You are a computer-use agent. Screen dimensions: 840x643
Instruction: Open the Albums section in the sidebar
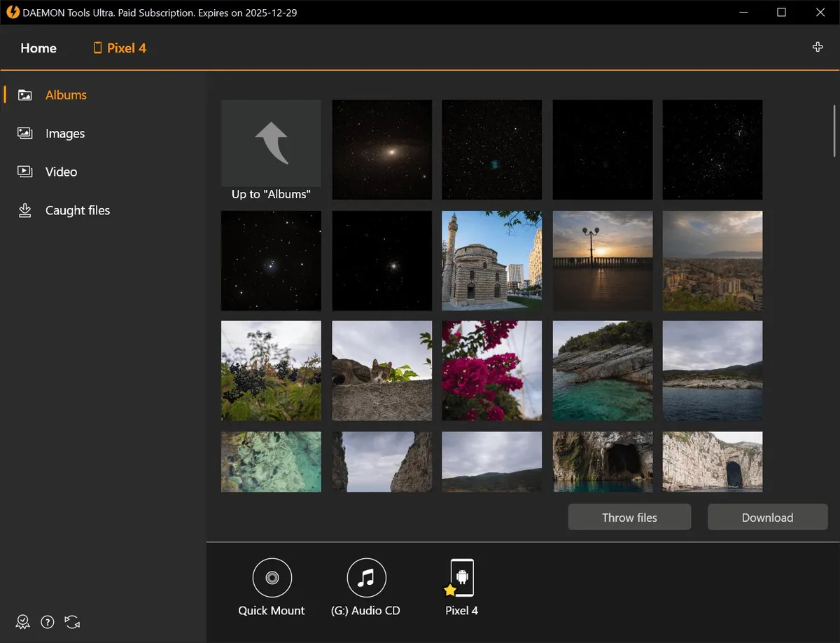click(66, 95)
